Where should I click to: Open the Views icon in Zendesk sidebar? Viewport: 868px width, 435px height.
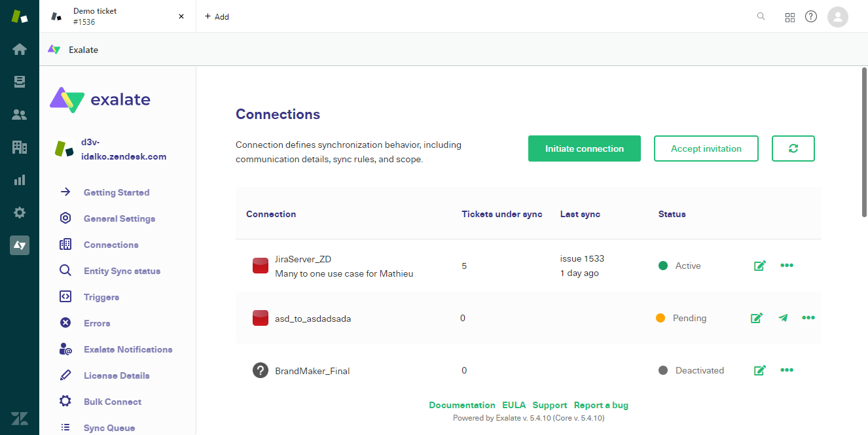[x=20, y=82]
